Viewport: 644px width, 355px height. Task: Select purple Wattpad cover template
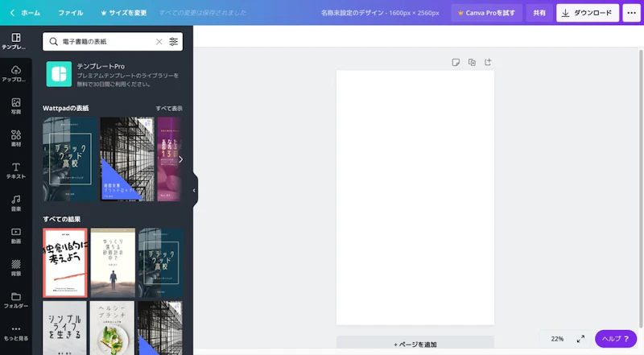(x=169, y=159)
